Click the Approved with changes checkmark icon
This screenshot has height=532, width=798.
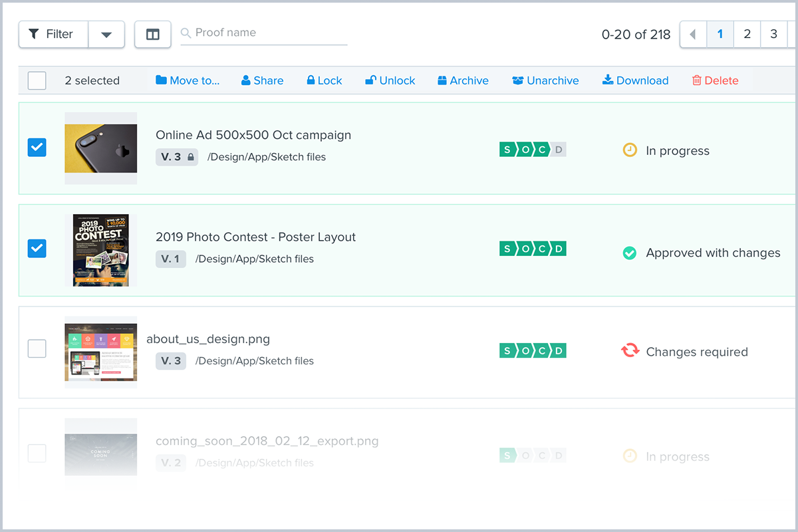point(629,253)
